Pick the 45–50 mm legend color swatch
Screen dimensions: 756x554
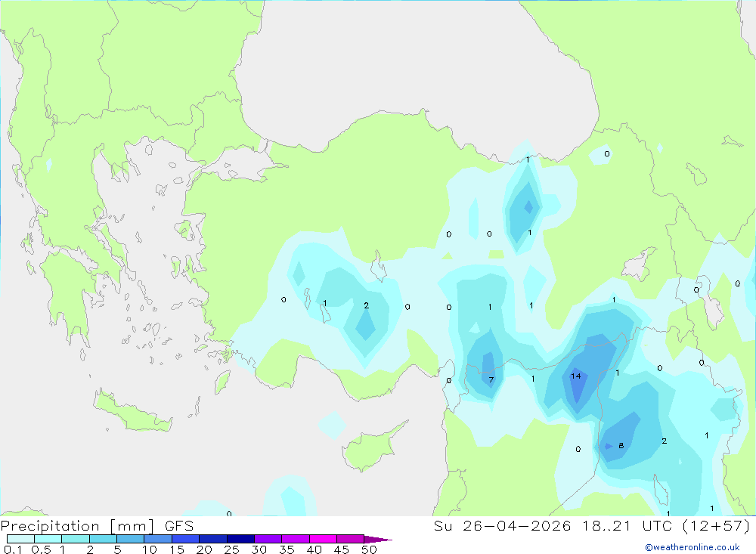click(x=351, y=539)
